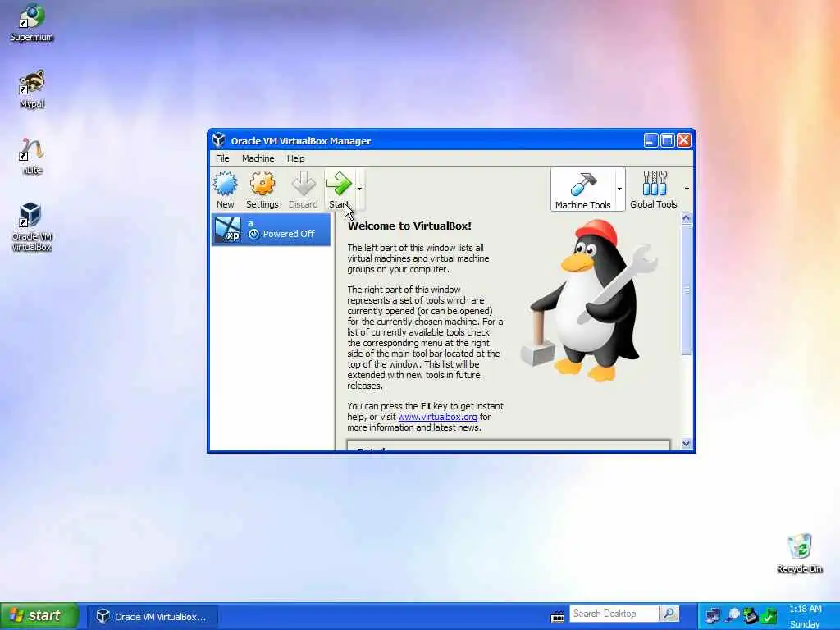Click the Search Desktop input field

pyautogui.click(x=614, y=614)
